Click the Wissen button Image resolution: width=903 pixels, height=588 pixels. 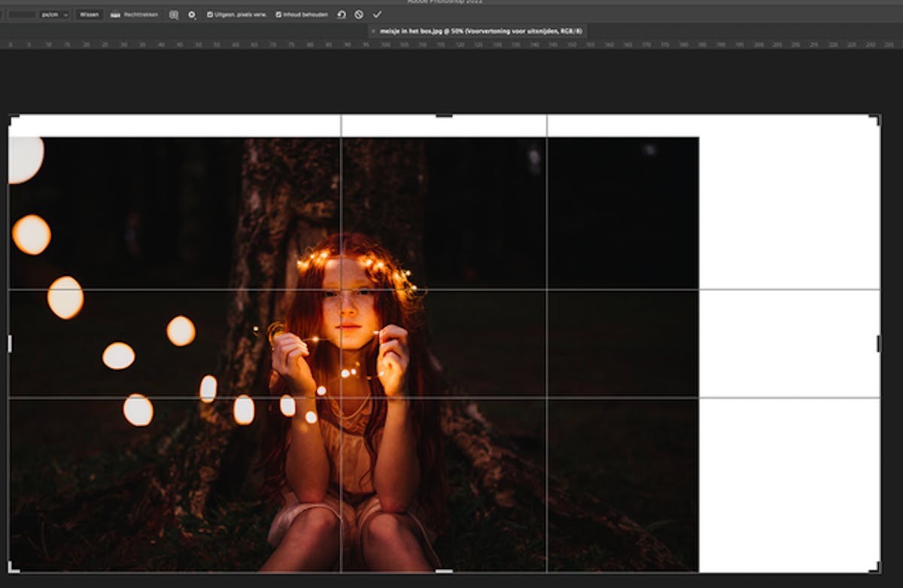[89, 14]
